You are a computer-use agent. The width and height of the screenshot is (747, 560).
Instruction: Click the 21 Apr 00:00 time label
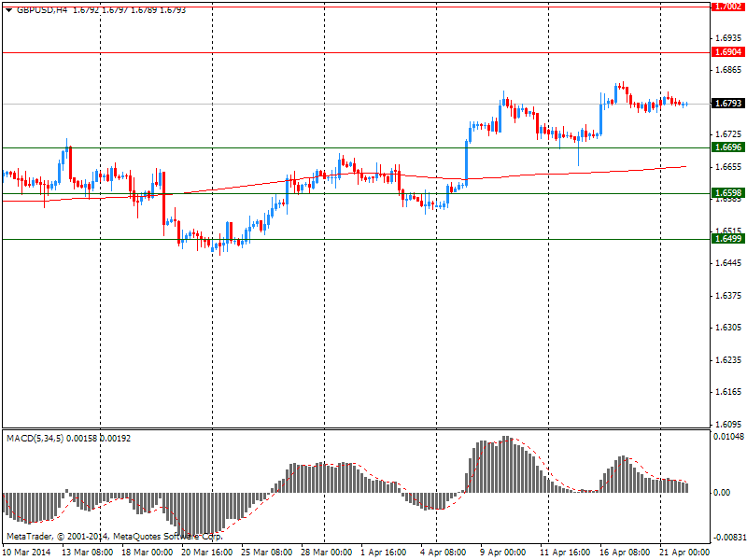[x=684, y=553]
